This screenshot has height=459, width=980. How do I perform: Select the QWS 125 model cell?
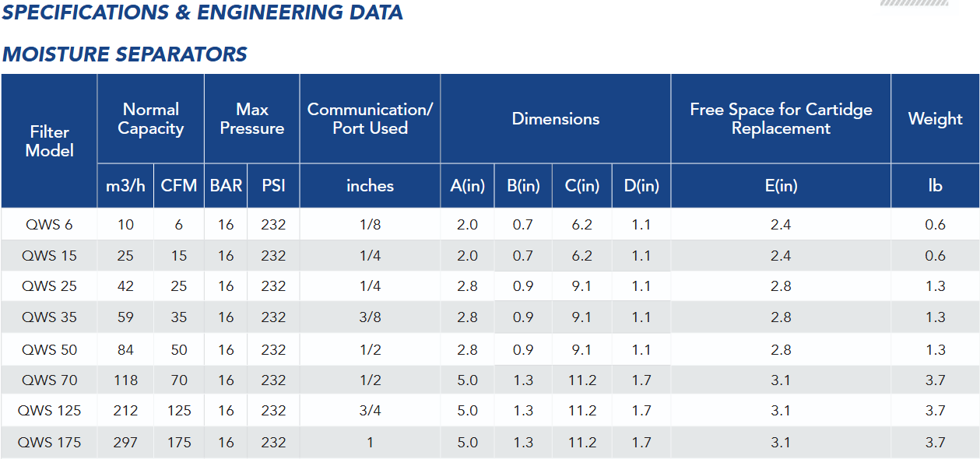click(x=49, y=411)
